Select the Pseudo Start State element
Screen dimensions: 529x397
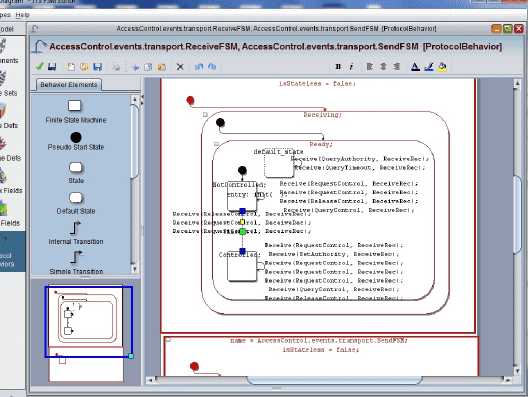coord(76,141)
